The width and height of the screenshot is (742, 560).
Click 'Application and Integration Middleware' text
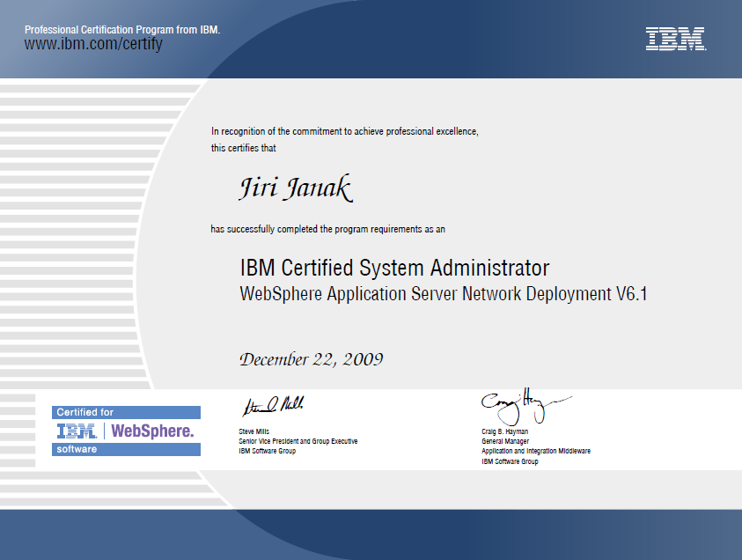(x=536, y=451)
